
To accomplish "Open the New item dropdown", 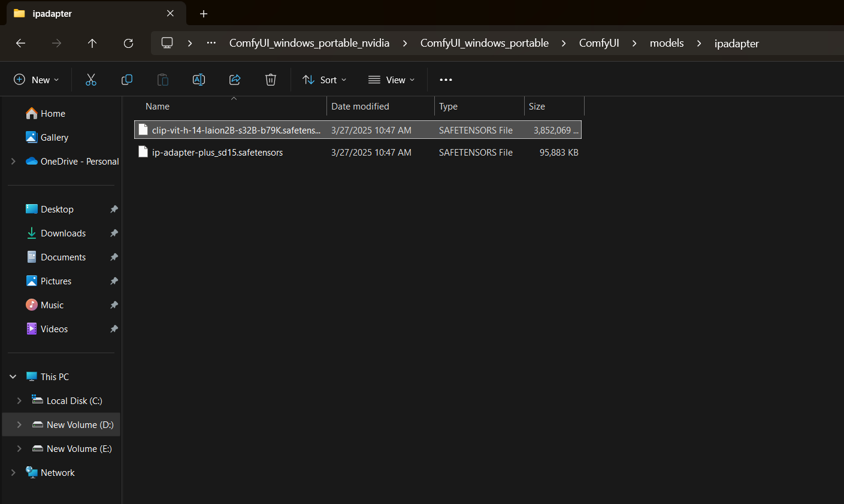I will coord(37,80).
